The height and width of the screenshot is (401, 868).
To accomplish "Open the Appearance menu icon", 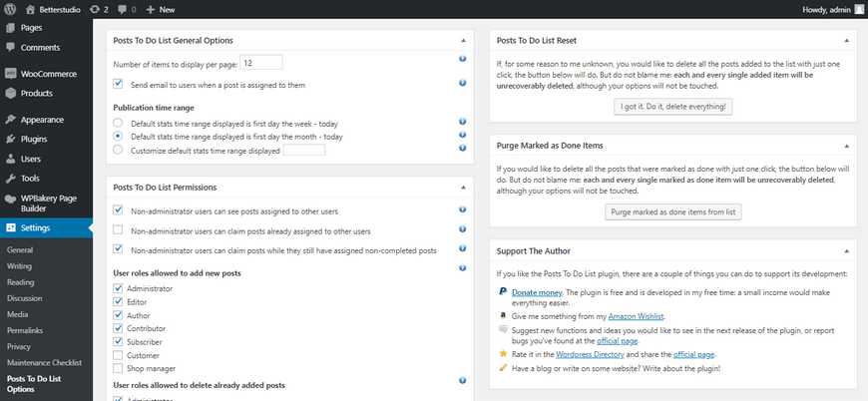I will pyautogui.click(x=10, y=120).
